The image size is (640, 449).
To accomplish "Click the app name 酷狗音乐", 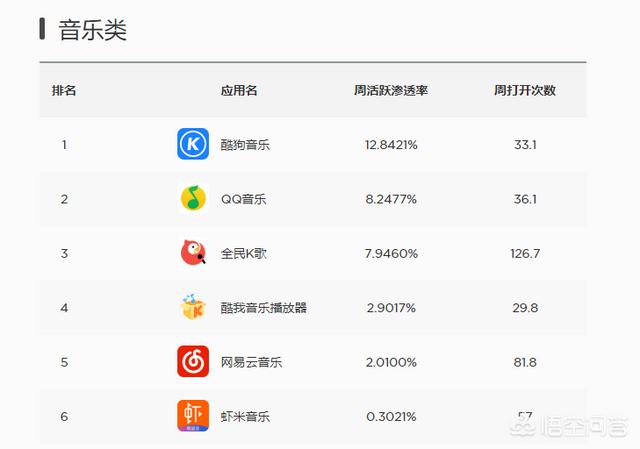I will click(245, 144).
